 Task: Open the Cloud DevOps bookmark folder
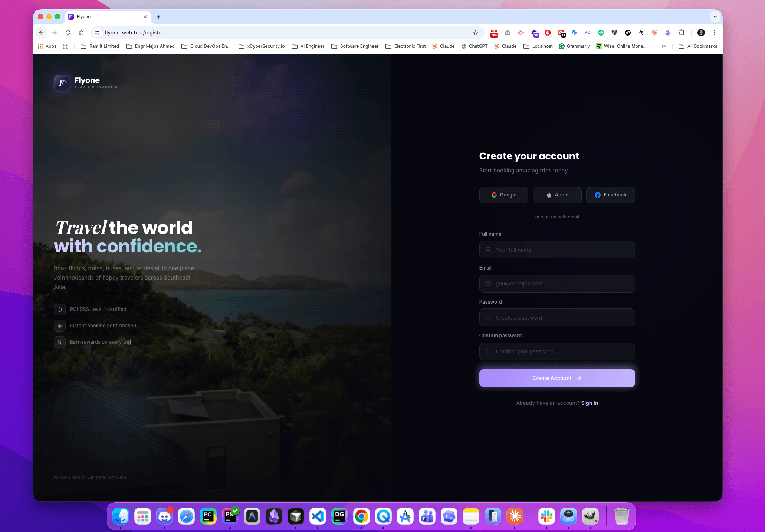tap(206, 46)
